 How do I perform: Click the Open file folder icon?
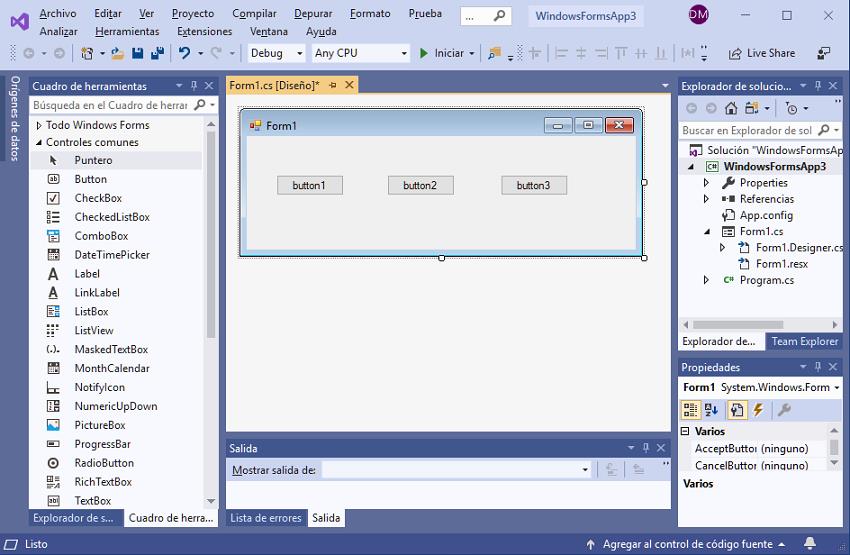118,53
